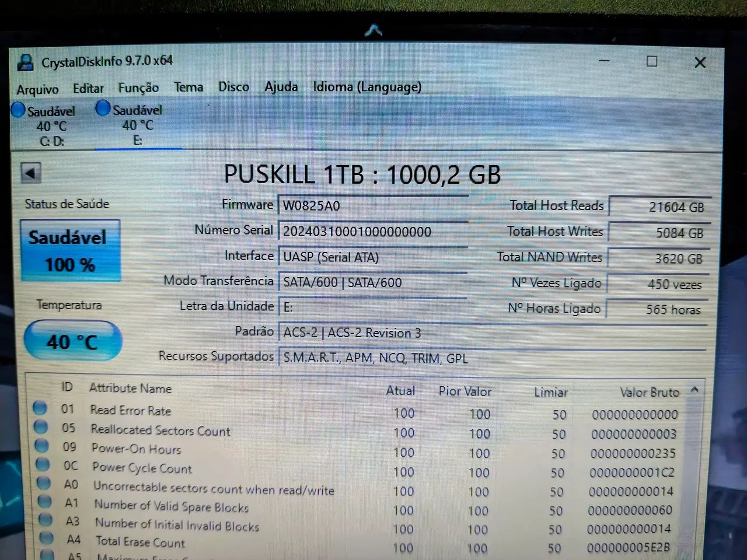The image size is (747, 560).
Task: Click the Firmware field W0825A0
Action: point(373,206)
